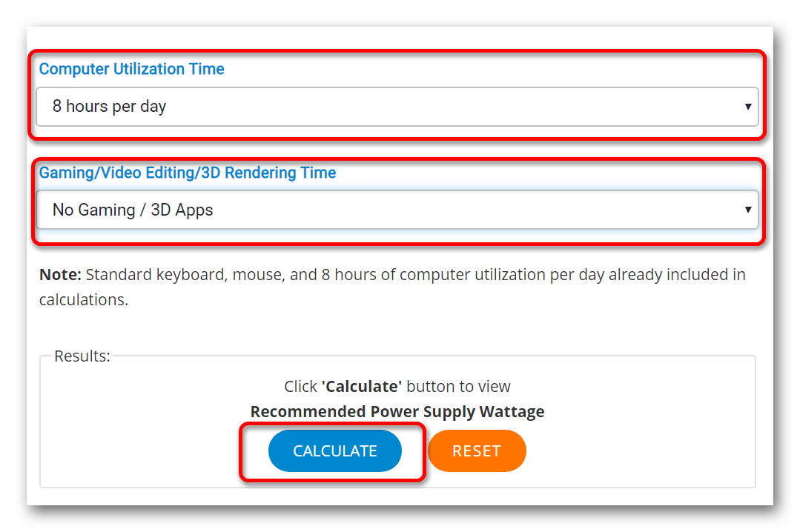
Task: Select the 'No Gaming / 3D Apps' value text
Action: [133, 210]
